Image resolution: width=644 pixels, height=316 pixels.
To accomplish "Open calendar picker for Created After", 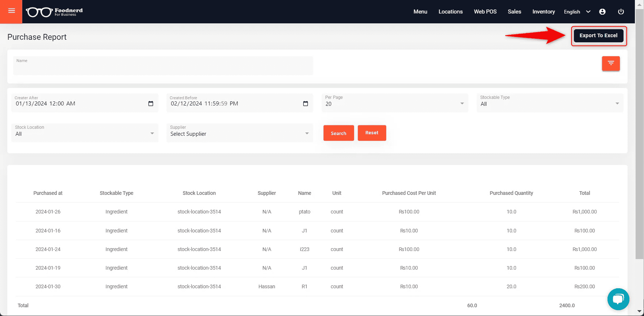I will pyautogui.click(x=151, y=104).
